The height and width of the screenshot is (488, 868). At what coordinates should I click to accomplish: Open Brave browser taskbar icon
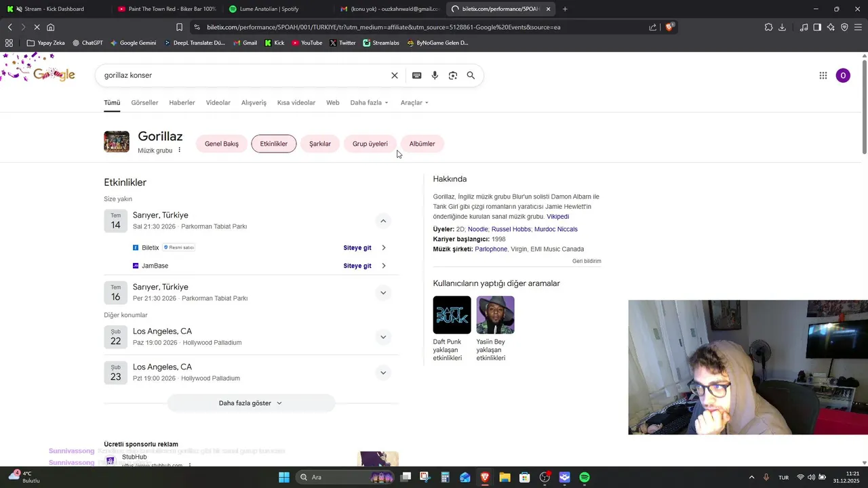485,477
